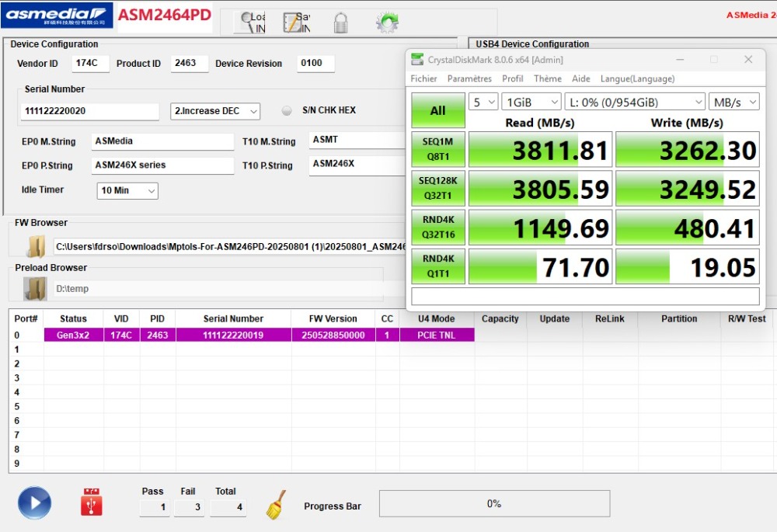777x532 pixels.
Task: Open the Thème menu in CrystalDiskMark
Action: pos(547,78)
